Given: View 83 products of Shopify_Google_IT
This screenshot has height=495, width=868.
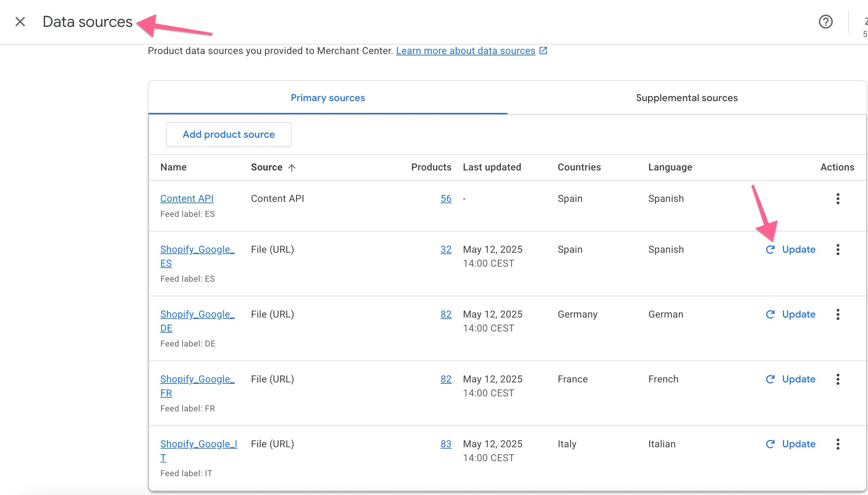Looking at the screenshot, I should coord(446,444).
